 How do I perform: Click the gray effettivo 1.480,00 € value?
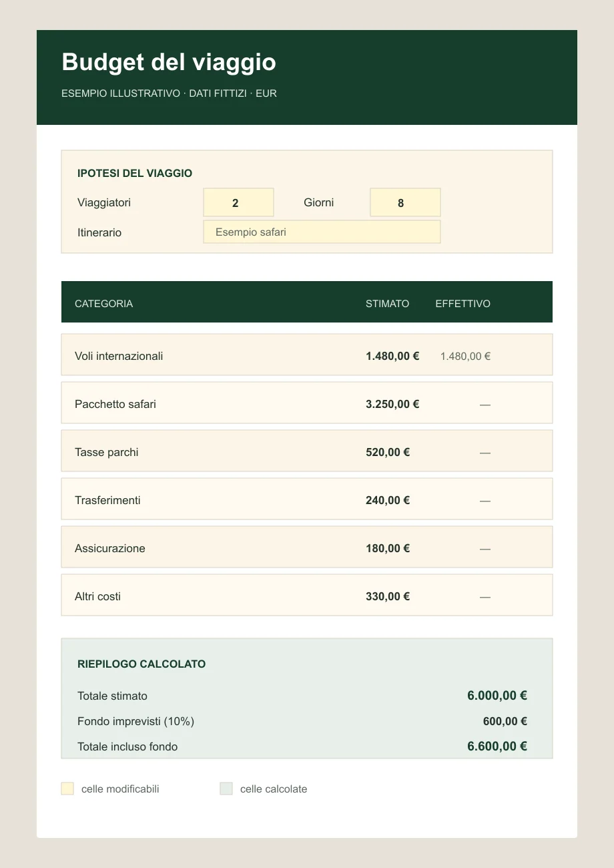coord(465,356)
